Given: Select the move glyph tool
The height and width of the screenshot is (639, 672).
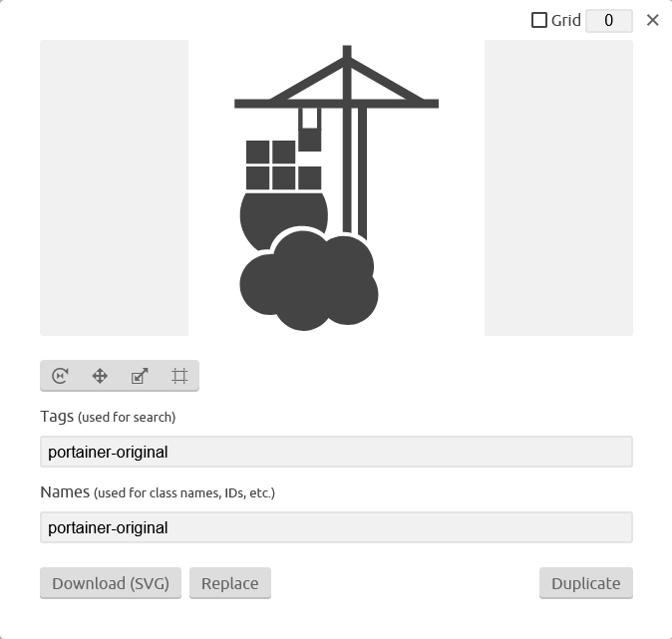Looking at the screenshot, I should (x=100, y=376).
